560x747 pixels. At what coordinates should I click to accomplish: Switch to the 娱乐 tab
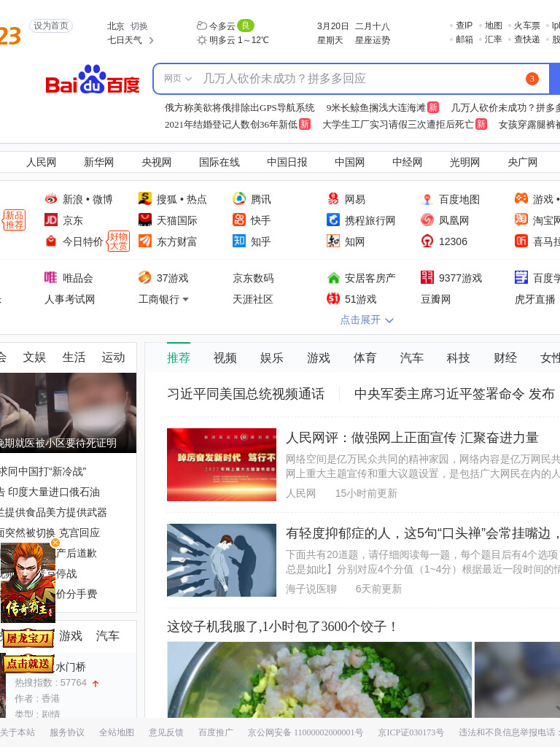click(x=272, y=357)
